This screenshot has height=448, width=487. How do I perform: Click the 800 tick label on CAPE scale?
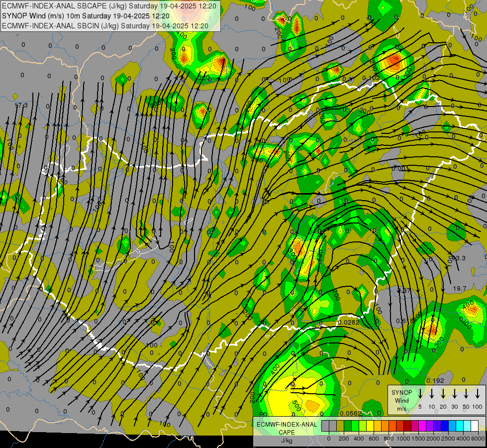[389, 439]
